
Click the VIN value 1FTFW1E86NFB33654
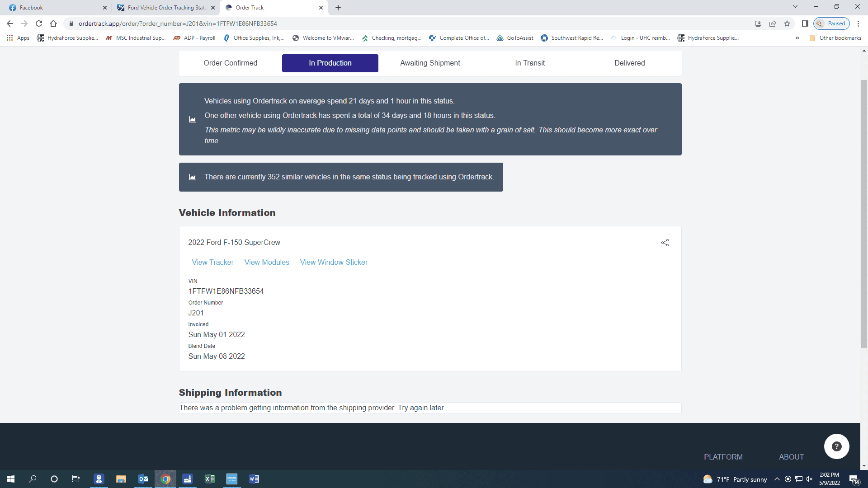(x=226, y=291)
